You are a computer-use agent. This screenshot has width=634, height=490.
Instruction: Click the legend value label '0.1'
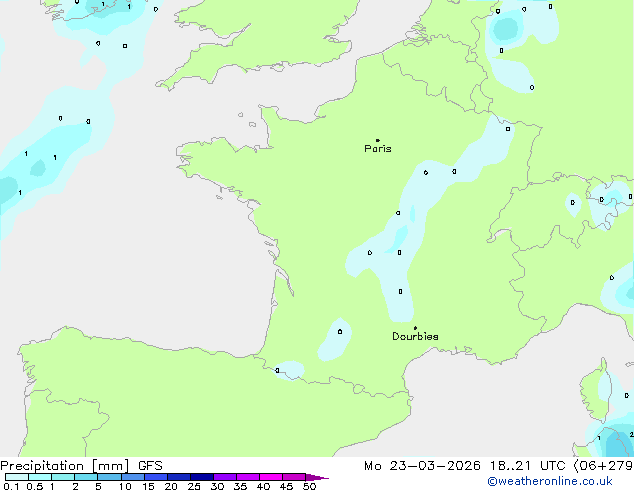click(11, 486)
